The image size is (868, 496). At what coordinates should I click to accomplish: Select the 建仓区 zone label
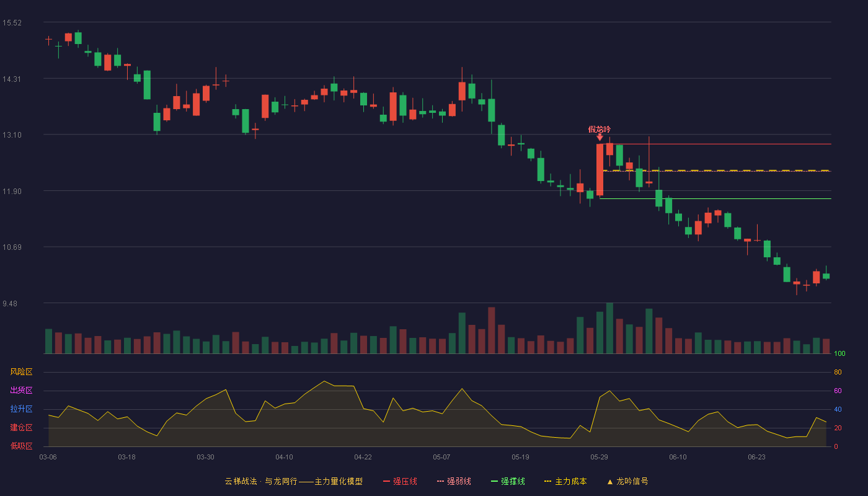(21, 428)
